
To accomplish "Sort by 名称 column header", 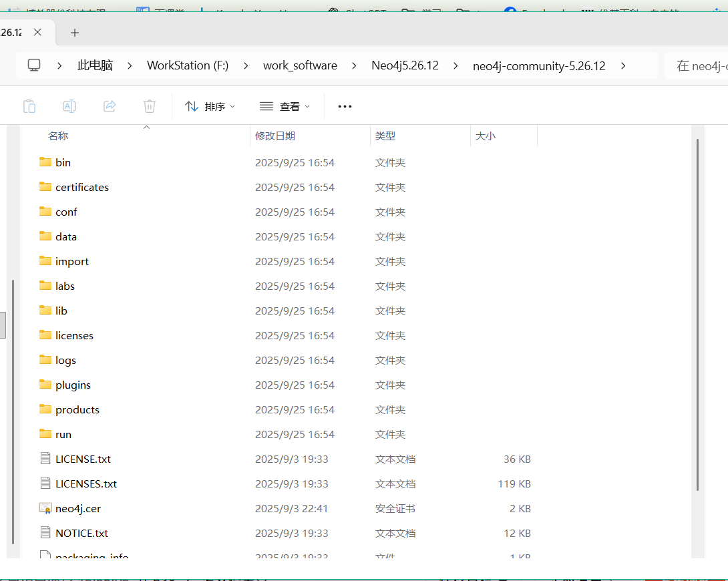I will tap(58, 136).
